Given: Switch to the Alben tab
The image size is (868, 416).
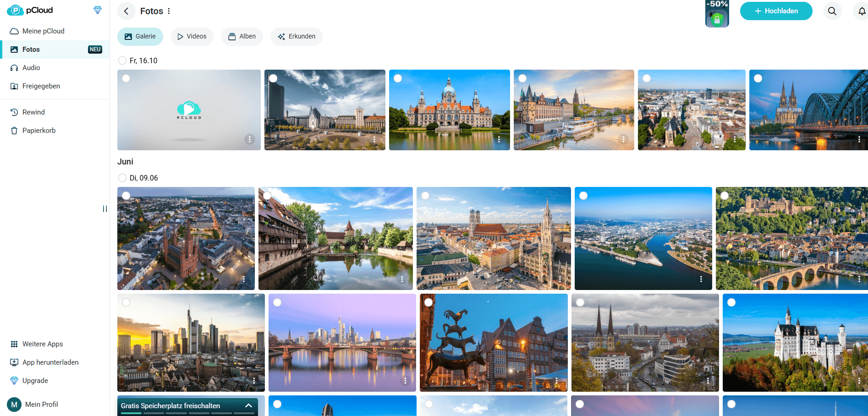Looking at the screenshot, I should click(x=242, y=37).
